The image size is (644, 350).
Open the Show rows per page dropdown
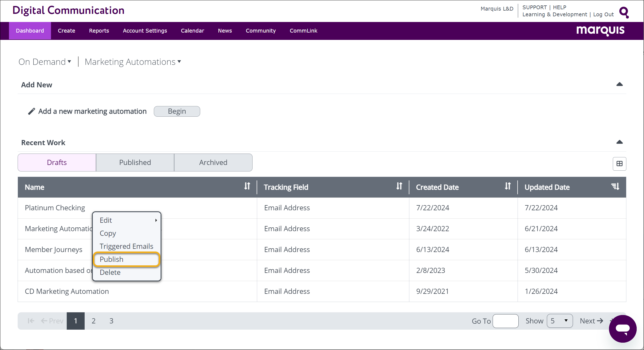tap(560, 321)
